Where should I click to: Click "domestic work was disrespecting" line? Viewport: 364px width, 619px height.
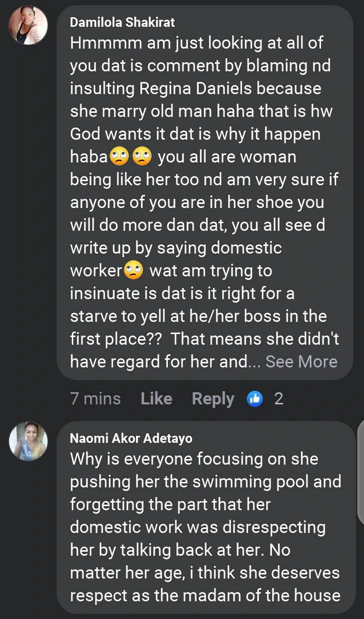pyautogui.click(x=198, y=527)
